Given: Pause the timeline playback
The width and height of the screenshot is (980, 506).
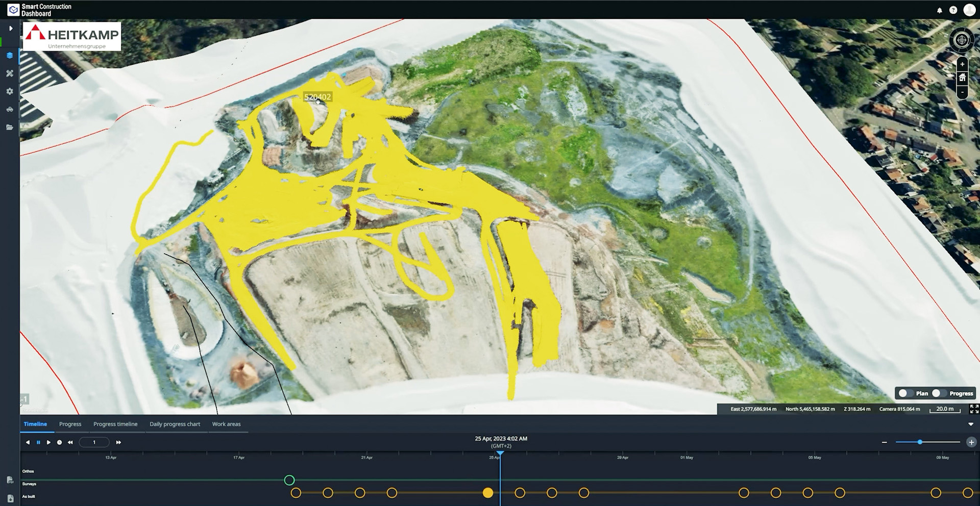Looking at the screenshot, I should 38,442.
